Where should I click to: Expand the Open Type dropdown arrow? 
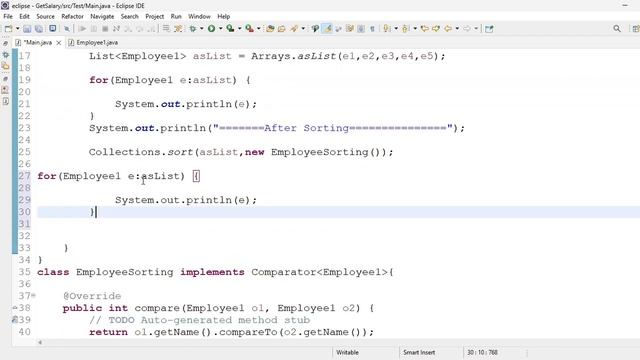303,29
